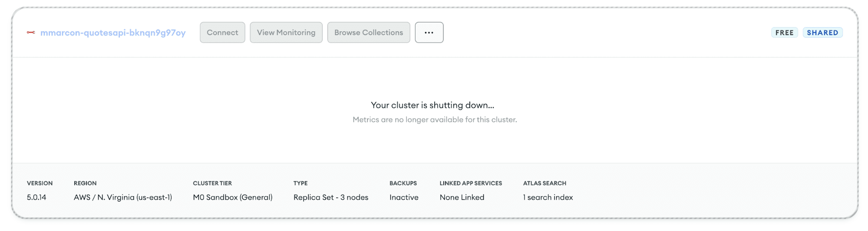Click the FREE tier badge
This screenshot has width=868, height=231.
point(784,33)
